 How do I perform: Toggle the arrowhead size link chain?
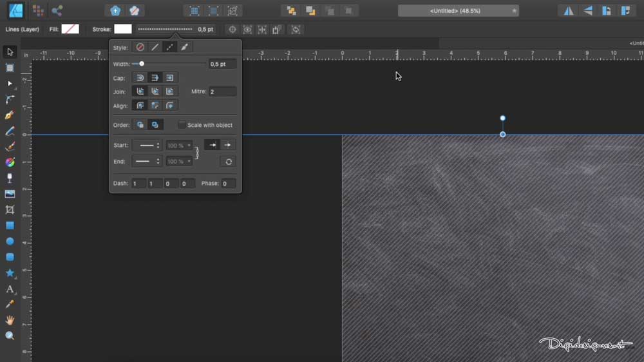[x=197, y=153]
